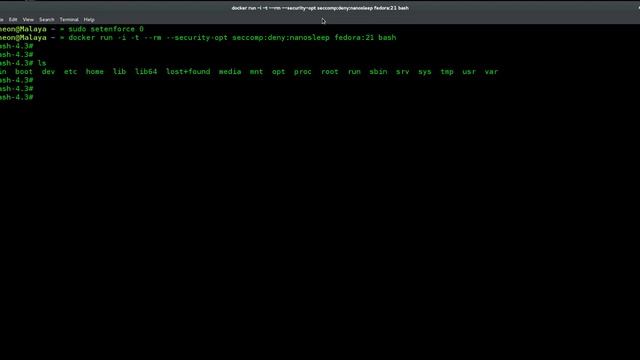The height and width of the screenshot is (360, 640).
Task: Click the 'opt' directory name
Action: click(x=278, y=71)
